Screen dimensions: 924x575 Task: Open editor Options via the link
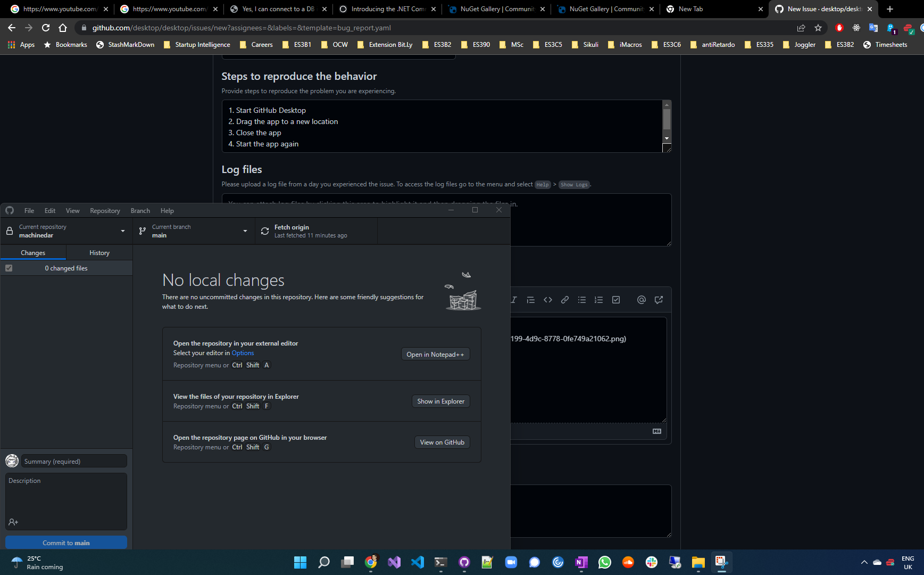243,353
